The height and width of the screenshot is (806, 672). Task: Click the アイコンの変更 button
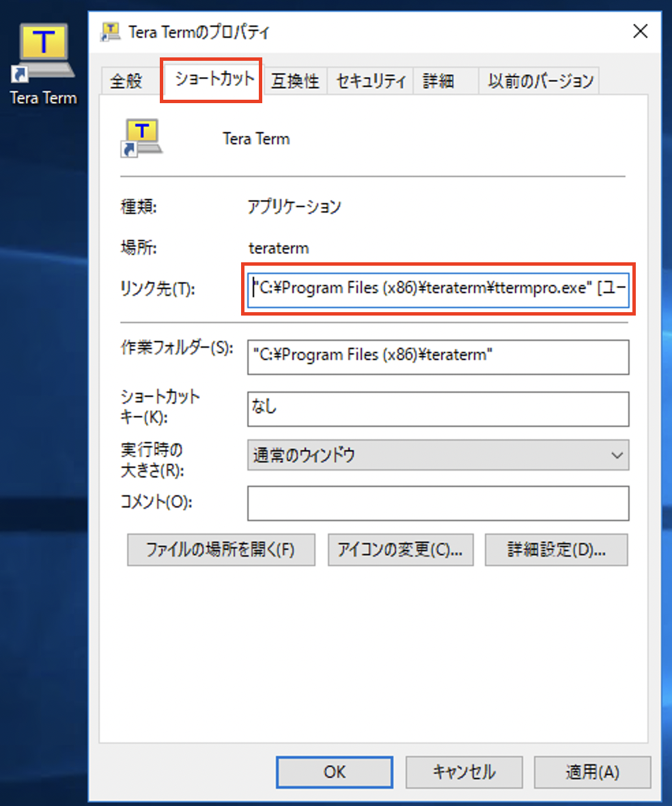(x=400, y=549)
